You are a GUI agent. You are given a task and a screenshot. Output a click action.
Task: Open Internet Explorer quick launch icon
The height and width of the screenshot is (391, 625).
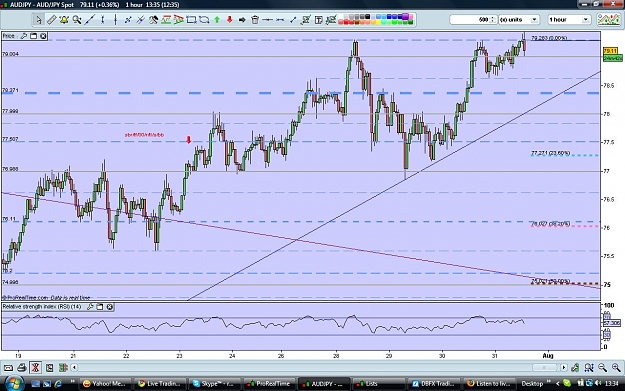58,383
